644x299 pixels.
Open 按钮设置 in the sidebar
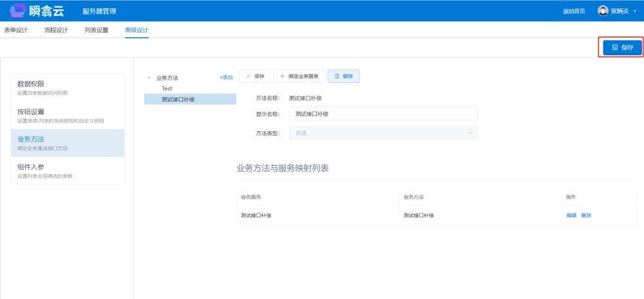click(x=68, y=115)
